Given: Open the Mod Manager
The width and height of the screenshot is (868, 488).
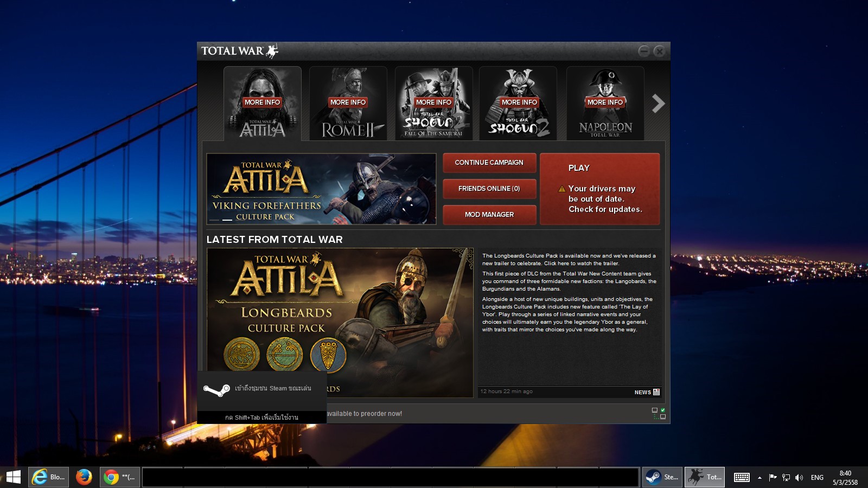Looking at the screenshot, I should click(489, 215).
